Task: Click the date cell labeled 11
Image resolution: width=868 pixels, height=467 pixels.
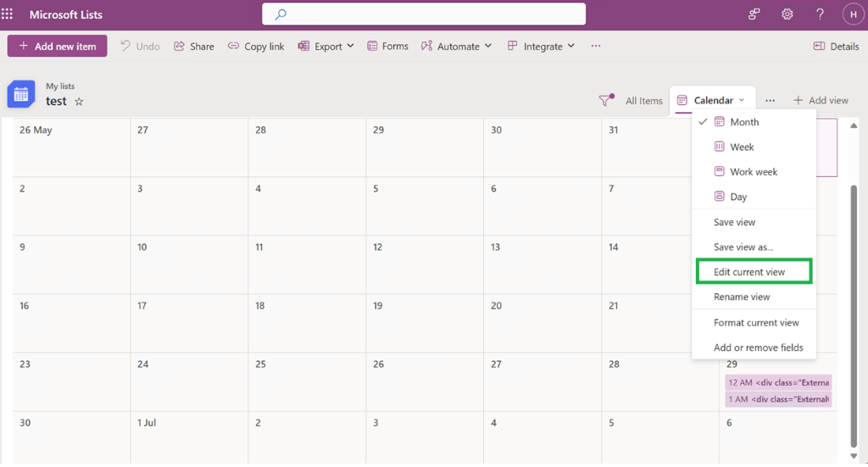Action: click(307, 264)
